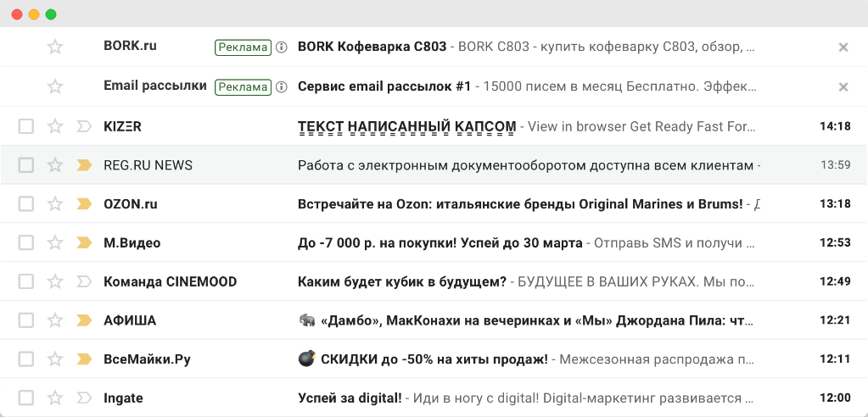
Task: Toggle importance marker on KIZER email
Action: [x=84, y=126]
